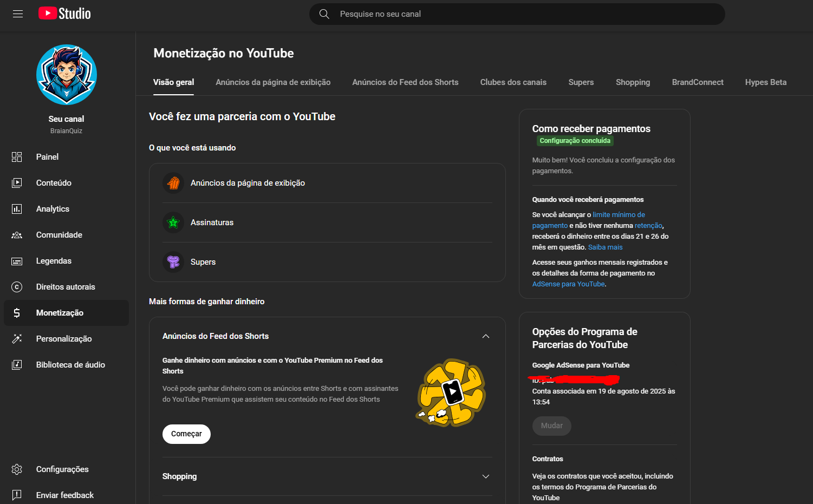Click the Monetização dollar icon
Viewport: 813px width, 504px height.
point(17,313)
